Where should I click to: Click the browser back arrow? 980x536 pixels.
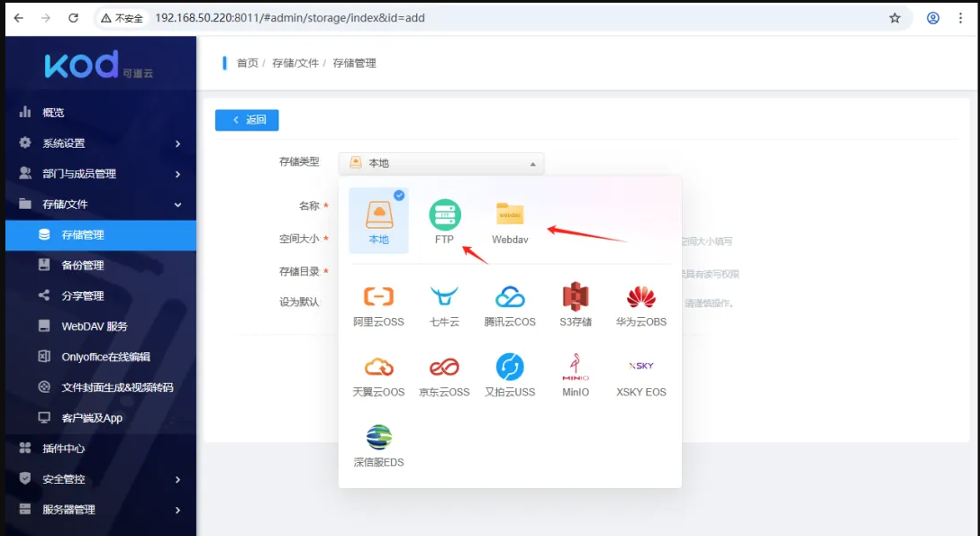click(19, 18)
